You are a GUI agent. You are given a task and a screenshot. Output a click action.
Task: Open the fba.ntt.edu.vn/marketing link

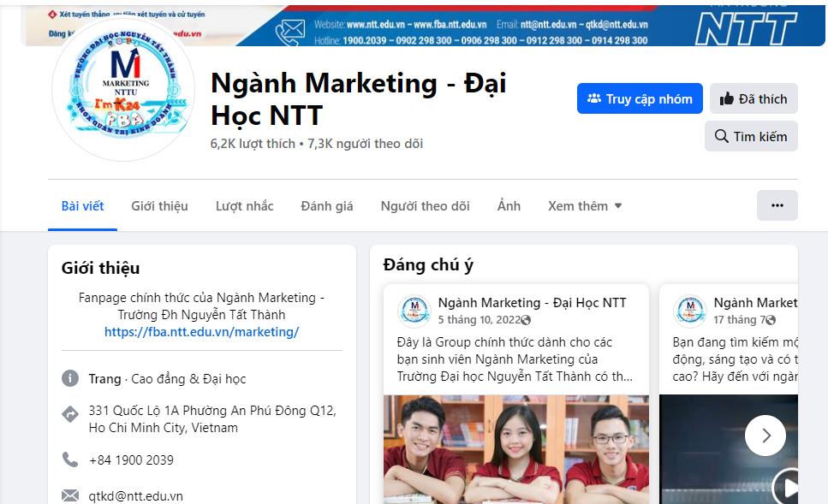201,332
